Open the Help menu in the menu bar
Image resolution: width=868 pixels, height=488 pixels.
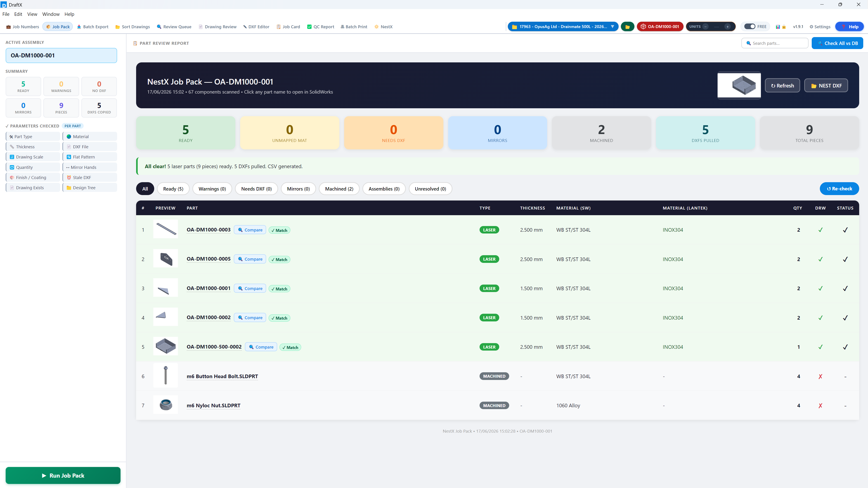(x=69, y=14)
